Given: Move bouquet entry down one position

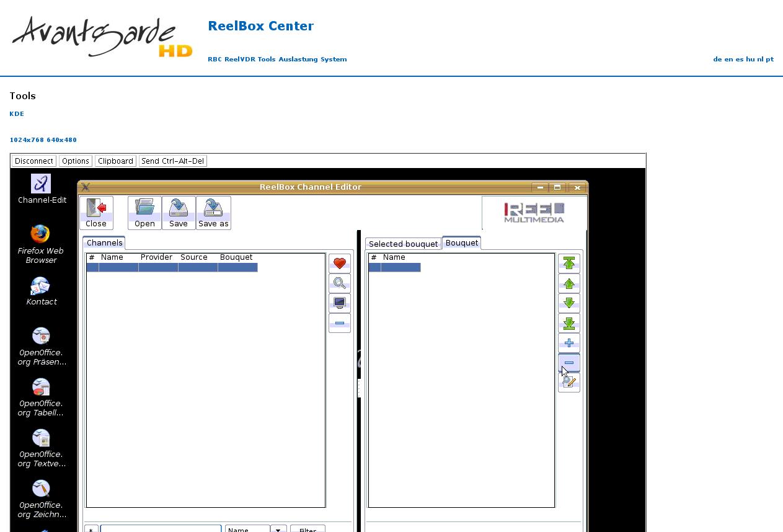Looking at the screenshot, I should click(x=568, y=303).
